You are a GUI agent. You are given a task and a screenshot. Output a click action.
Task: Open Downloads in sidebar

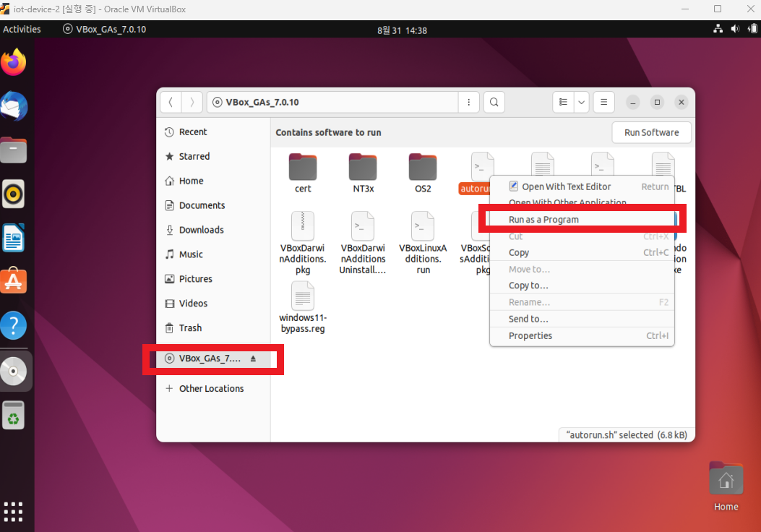pyautogui.click(x=213, y=230)
